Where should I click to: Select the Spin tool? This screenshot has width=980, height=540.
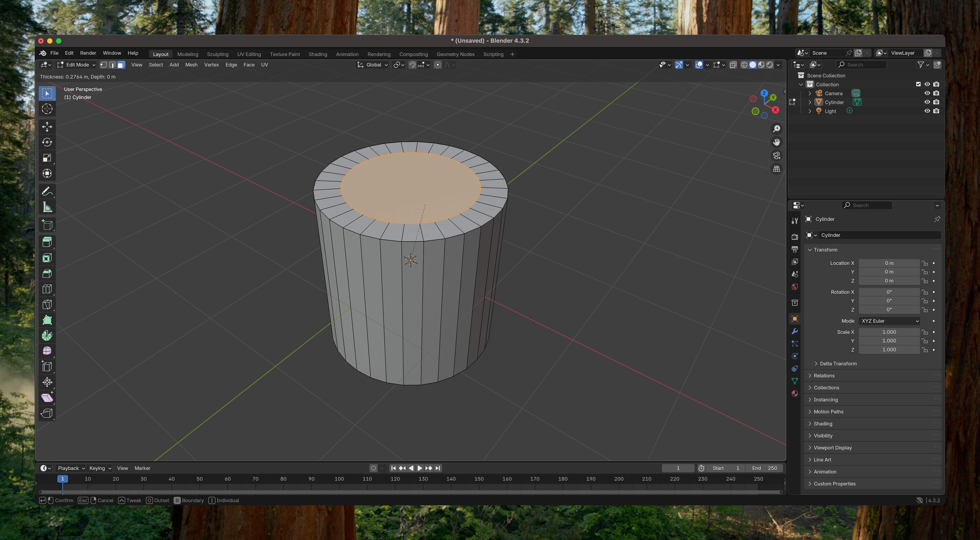tap(47, 336)
